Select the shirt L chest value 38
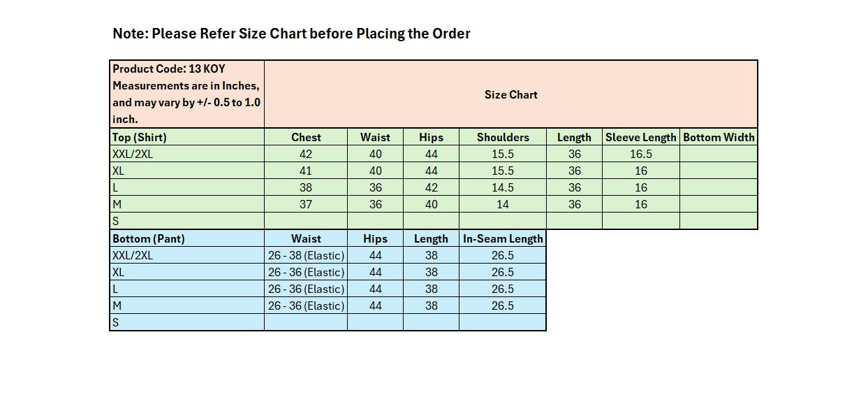Viewport: 868px width, 395px height. 306,187
